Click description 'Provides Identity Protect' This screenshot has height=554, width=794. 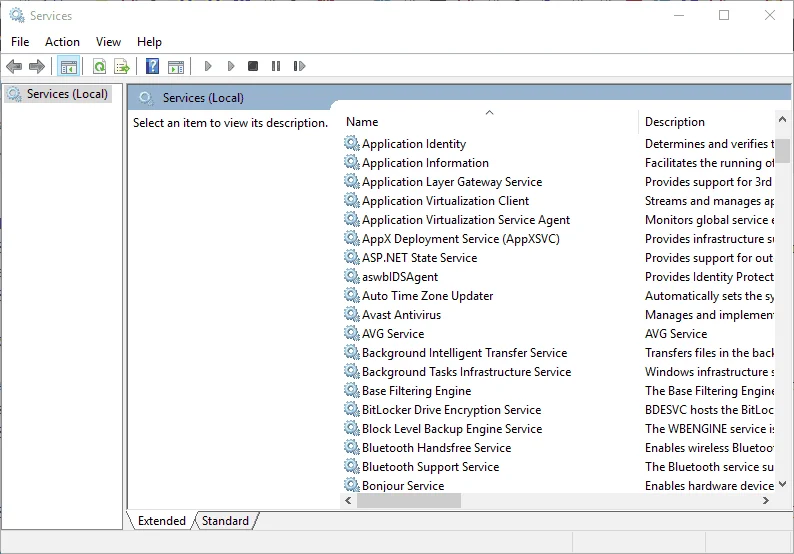pos(709,276)
